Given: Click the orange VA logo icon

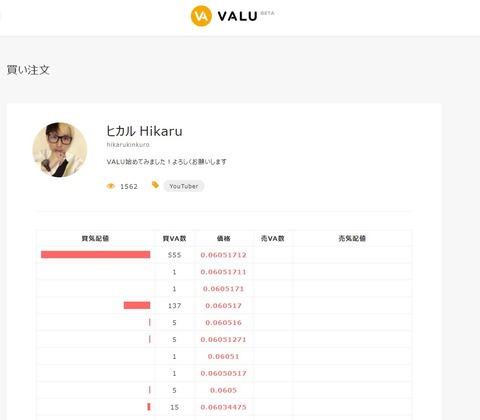Looking at the screenshot, I should point(201,16).
